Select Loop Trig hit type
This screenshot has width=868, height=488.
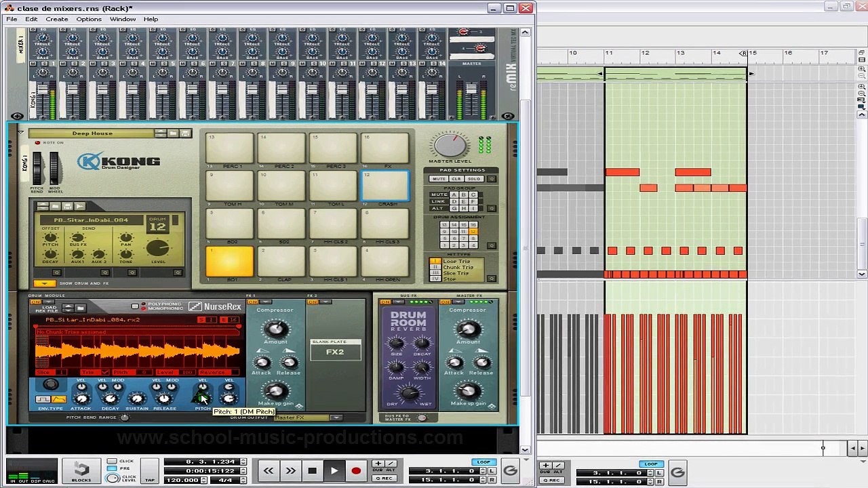(x=456, y=261)
